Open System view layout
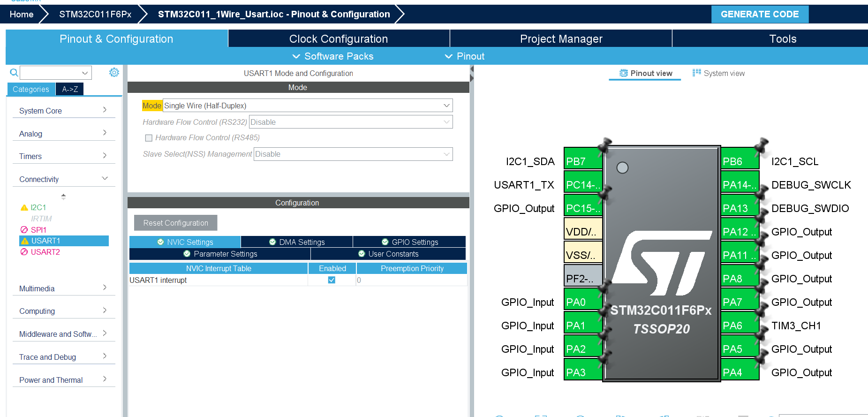Screen dimensions: 868x417 click(x=718, y=73)
